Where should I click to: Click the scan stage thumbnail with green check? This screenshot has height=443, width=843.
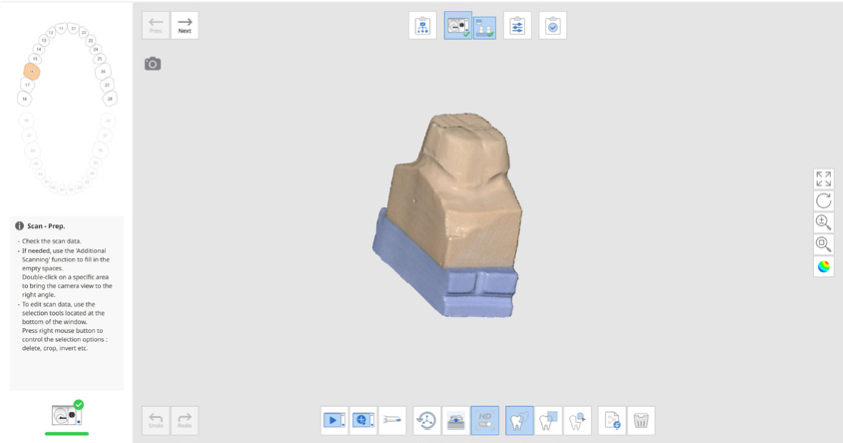point(67,415)
